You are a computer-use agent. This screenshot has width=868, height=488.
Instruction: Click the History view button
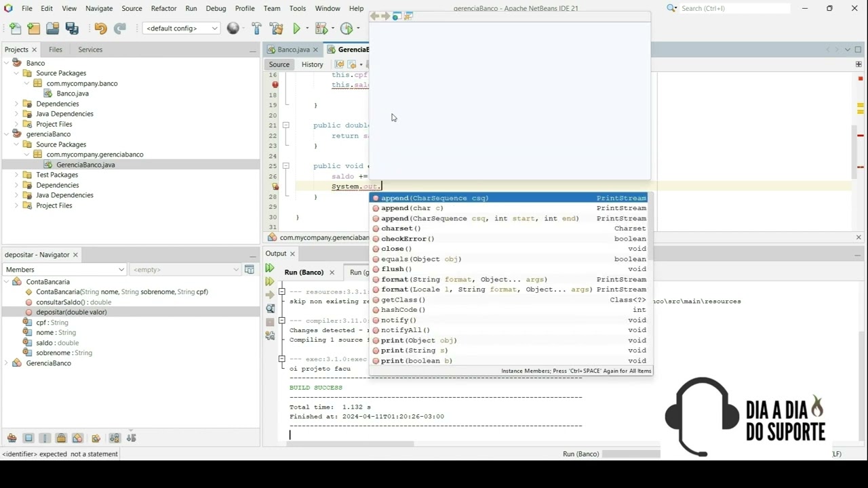click(312, 64)
